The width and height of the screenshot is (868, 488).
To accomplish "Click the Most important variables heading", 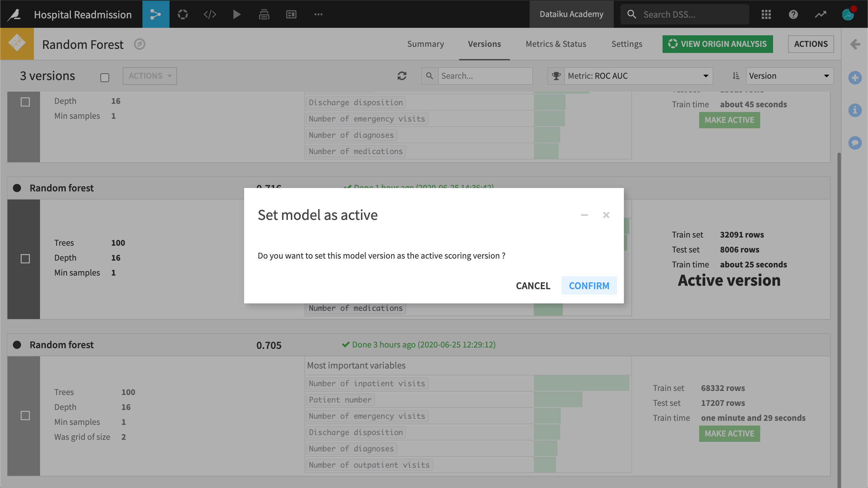I will (356, 365).
